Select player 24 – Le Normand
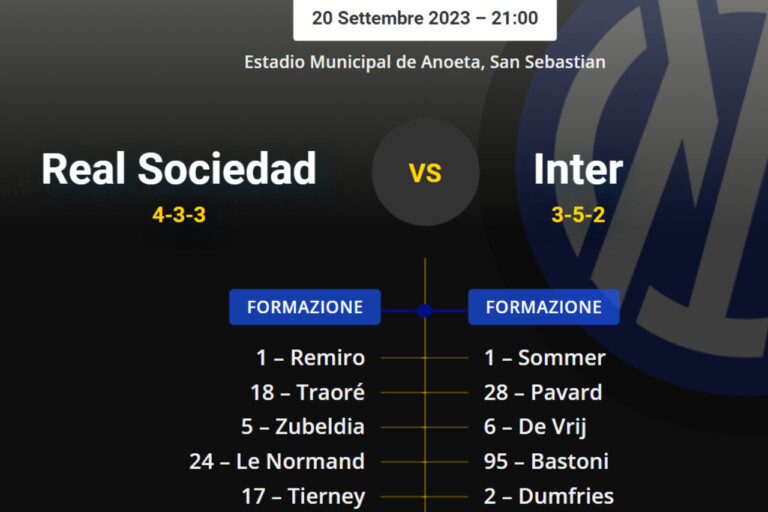 point(277,462)
